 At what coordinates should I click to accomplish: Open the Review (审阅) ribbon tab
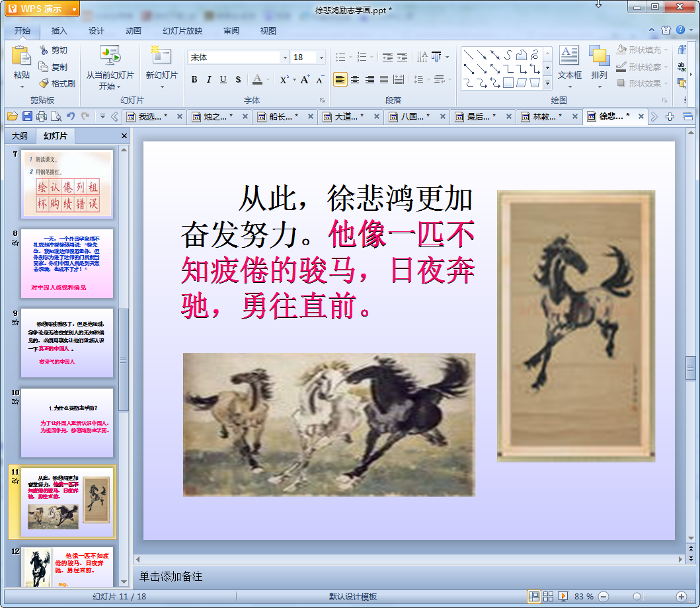pos(231,30)
